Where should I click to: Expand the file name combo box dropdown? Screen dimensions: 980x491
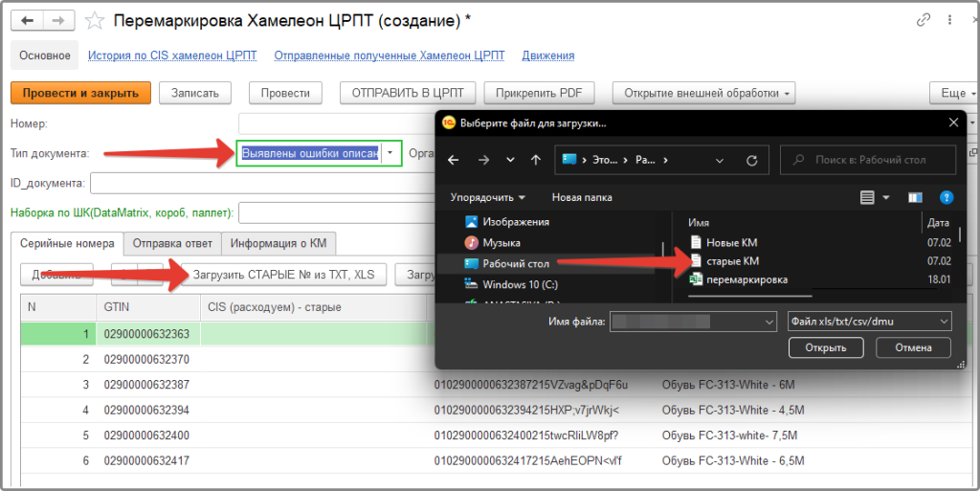[770, 322]
